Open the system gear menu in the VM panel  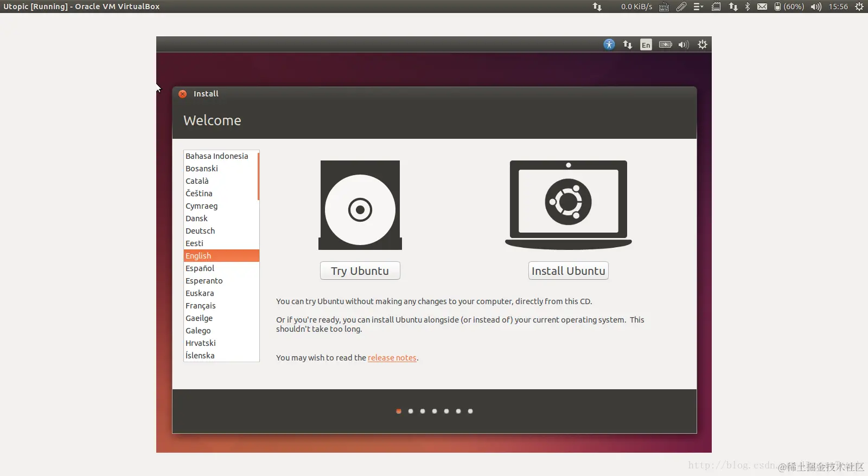point(703,44)
